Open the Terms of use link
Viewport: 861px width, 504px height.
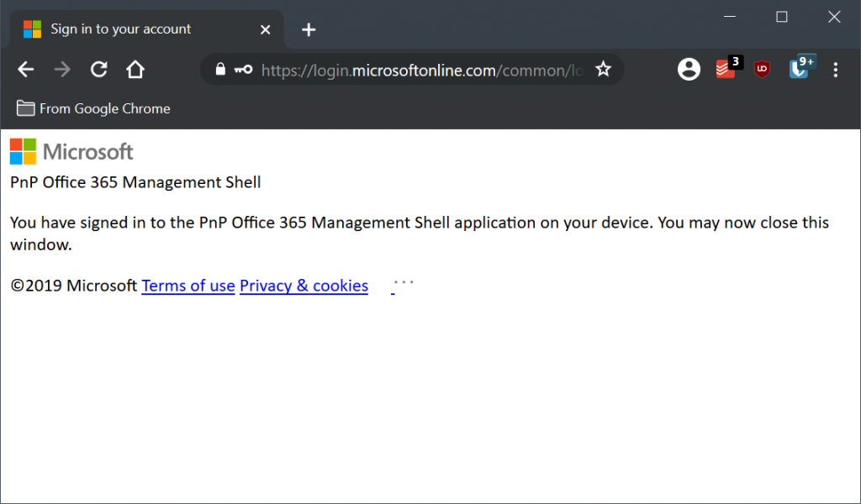pyautogui.click(x=188, y=286)
